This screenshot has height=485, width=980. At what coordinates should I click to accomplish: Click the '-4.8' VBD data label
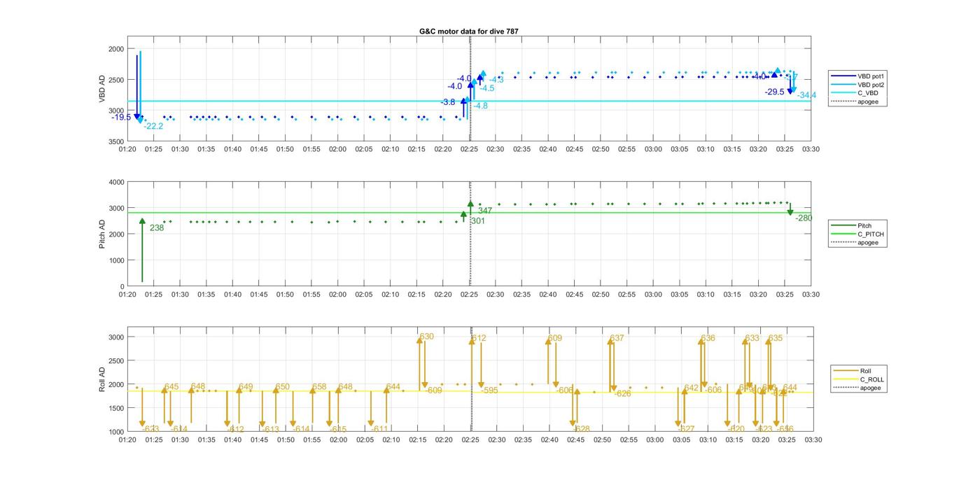[481, 106]
